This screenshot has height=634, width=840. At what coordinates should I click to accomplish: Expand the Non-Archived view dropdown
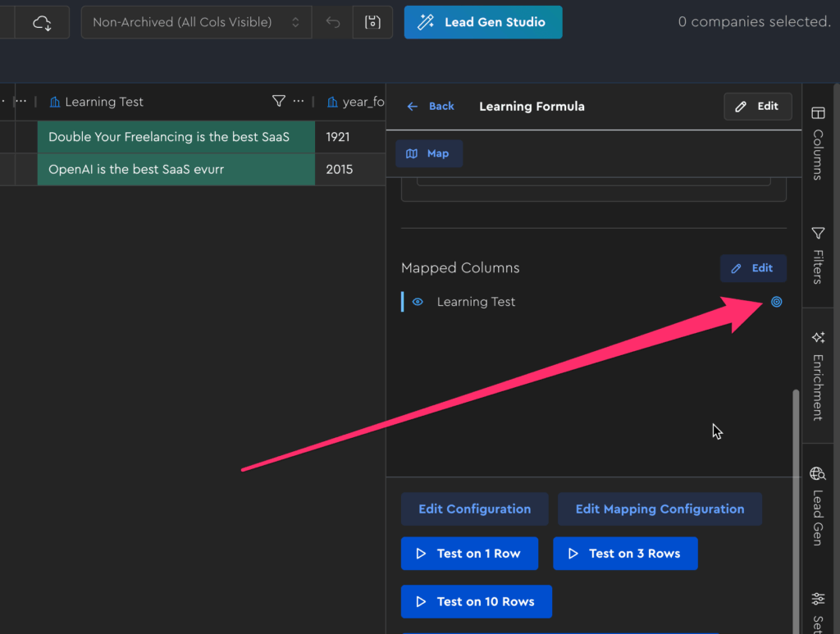click(x=196, y=22)
